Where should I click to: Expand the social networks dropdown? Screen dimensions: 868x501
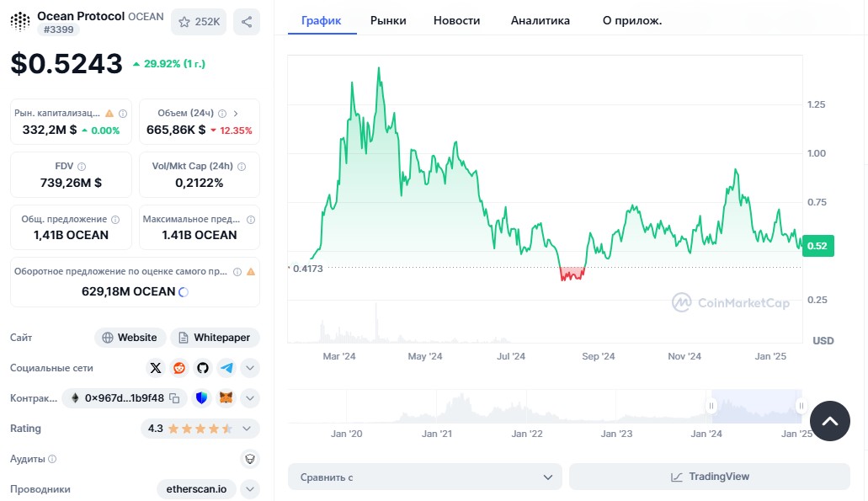(x=250, y=368)
